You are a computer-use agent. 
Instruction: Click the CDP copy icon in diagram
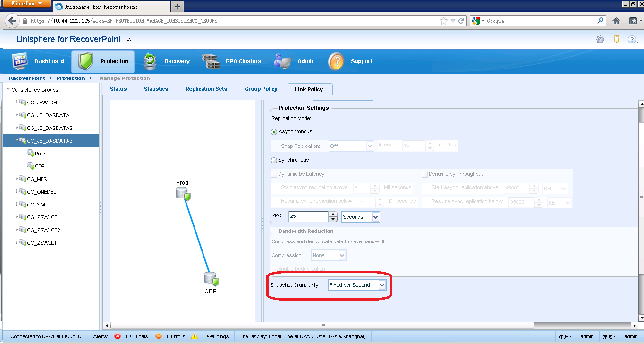click(211, 279)
